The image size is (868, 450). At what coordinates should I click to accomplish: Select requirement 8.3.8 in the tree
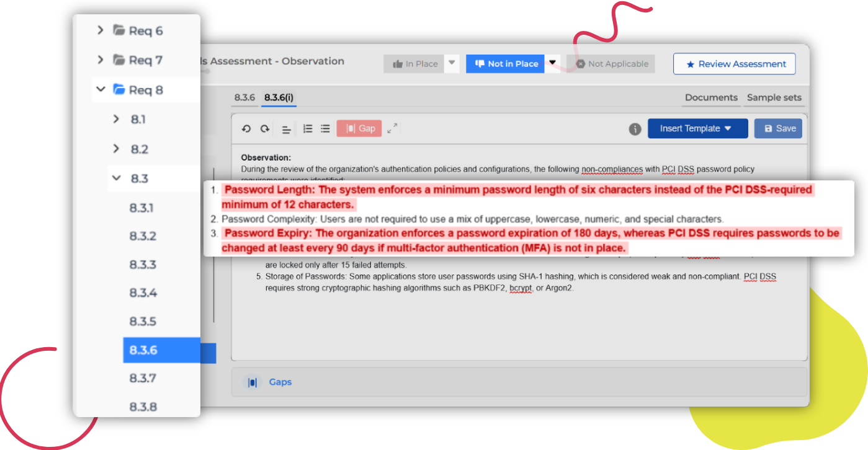pyautogui.click(x=143, y=407)
